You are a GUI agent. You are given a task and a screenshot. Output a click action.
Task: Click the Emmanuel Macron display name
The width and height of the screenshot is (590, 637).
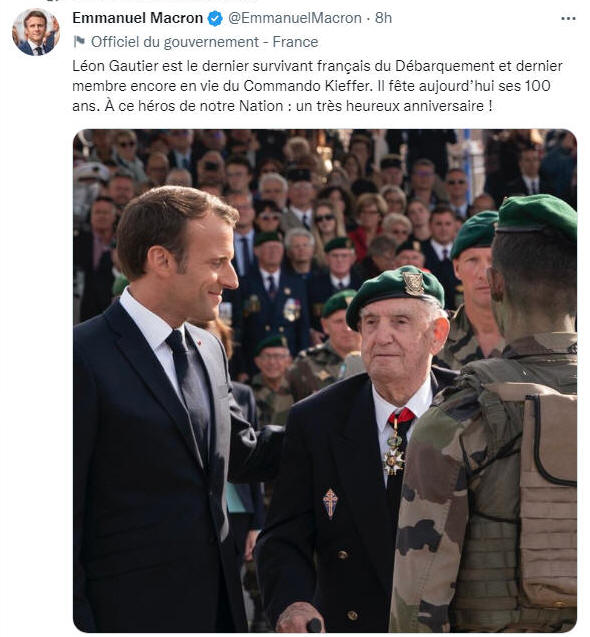[137, 18]
